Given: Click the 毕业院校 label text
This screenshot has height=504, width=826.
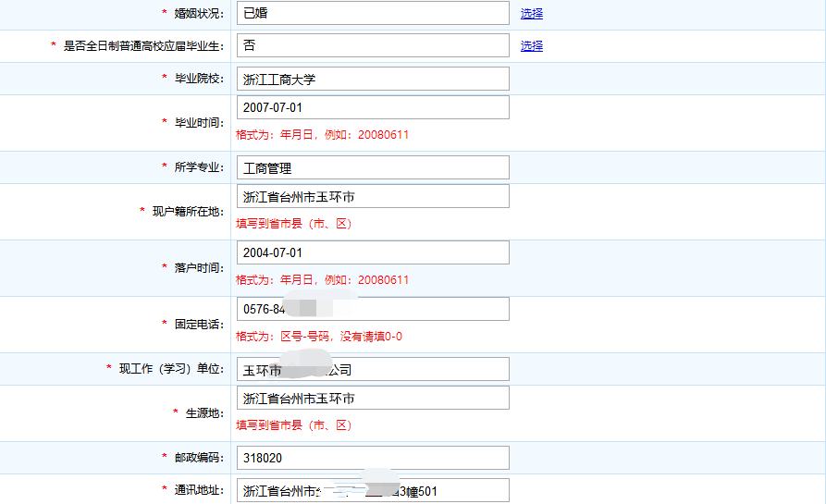Looking at the screenshot, I should click(199, 79).
